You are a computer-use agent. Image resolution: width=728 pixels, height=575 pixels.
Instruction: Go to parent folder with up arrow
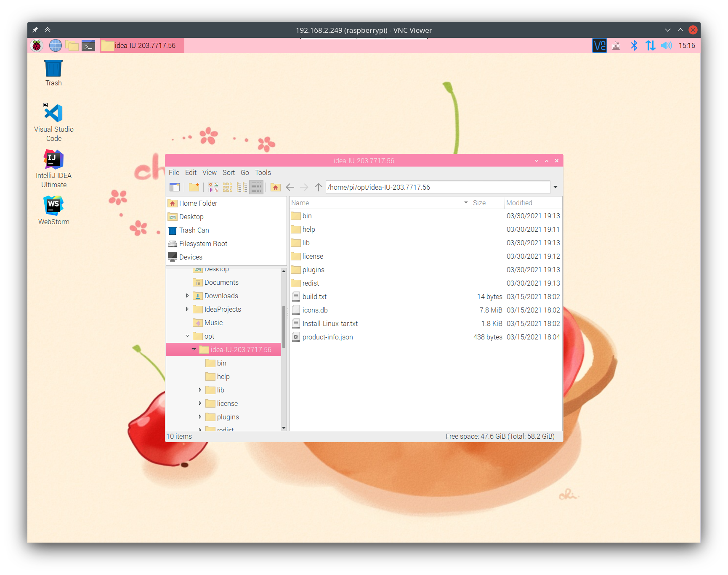click(319, 187)
